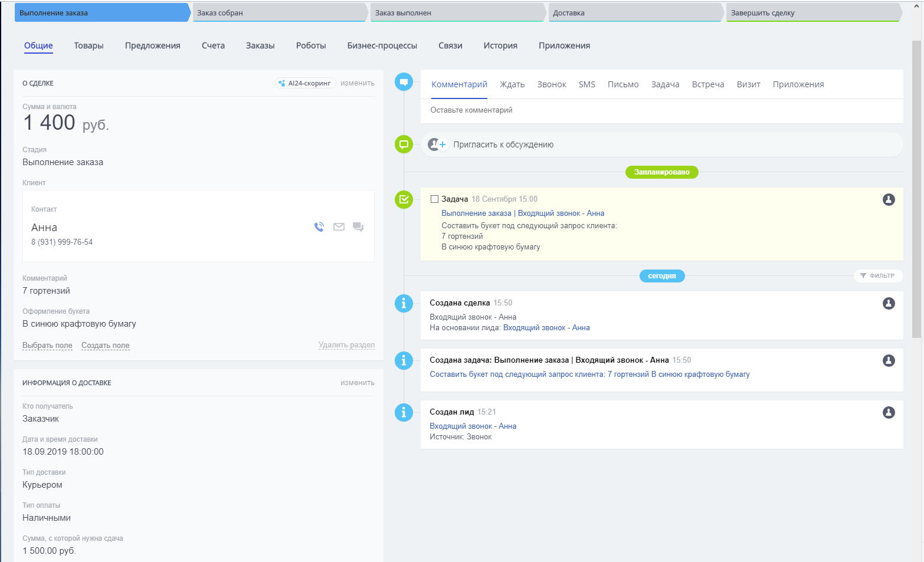This screenshot has height=562, width=924.
Task: Click the user avatar on Создан лид entry
Action: [x=889, y=413]
